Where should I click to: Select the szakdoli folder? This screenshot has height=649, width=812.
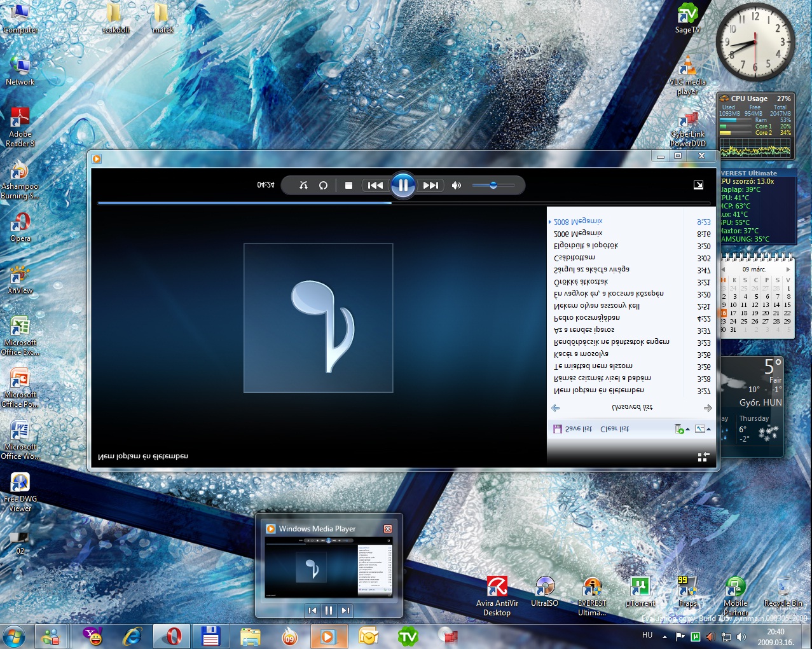[x=115, y=18]
